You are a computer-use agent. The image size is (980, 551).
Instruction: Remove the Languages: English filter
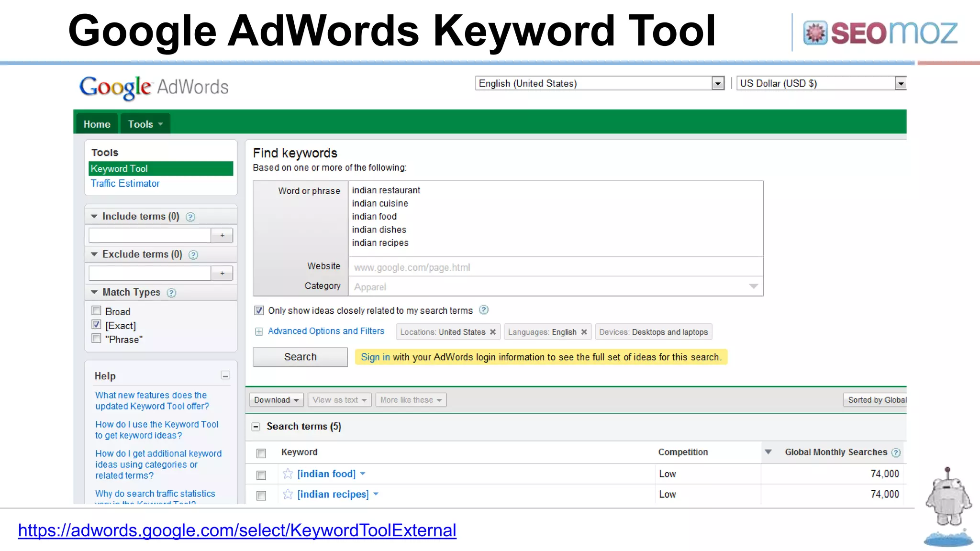pyautogui.click(x=584, y=332)
